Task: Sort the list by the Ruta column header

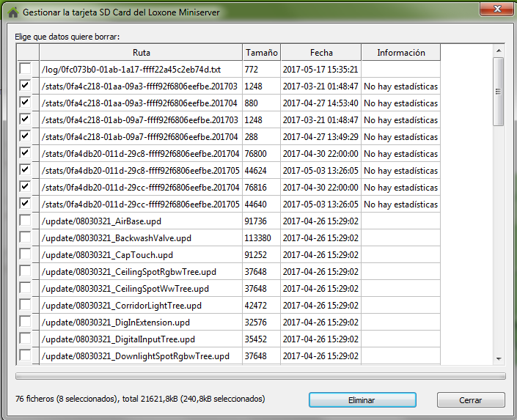Action: pyautogui.click(x=141, y=53)
